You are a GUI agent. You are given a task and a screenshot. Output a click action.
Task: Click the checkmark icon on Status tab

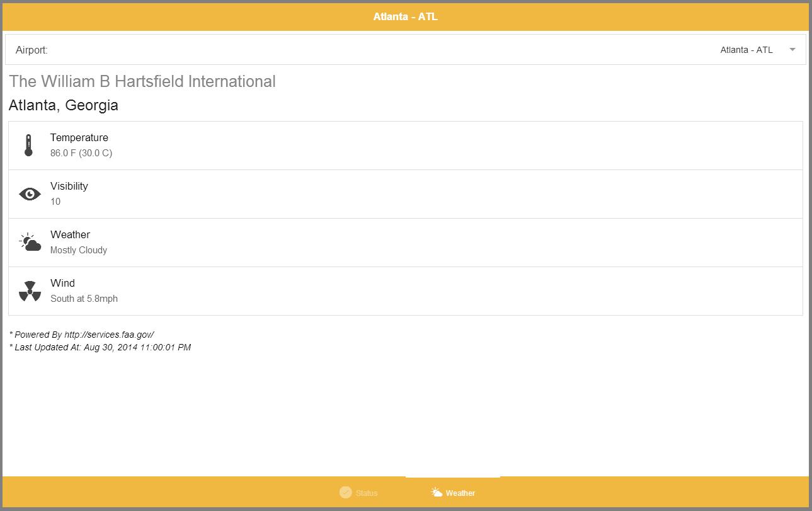coord(345,493)
